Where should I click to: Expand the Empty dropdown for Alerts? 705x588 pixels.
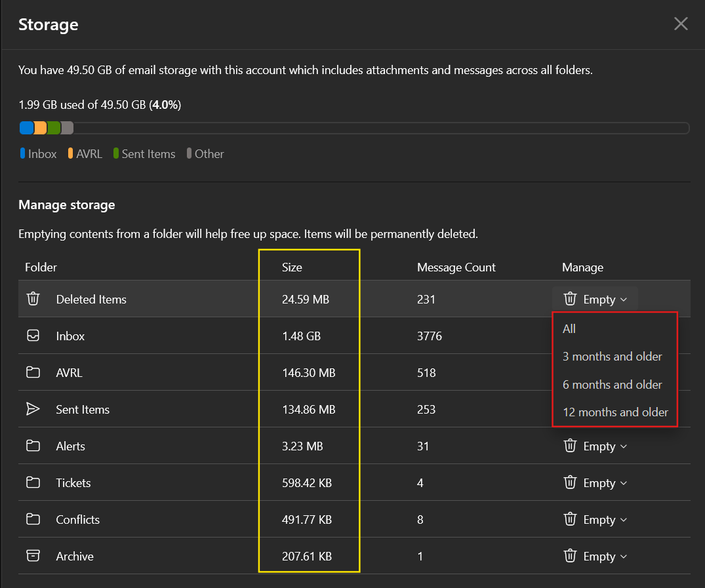pos(595,446)
